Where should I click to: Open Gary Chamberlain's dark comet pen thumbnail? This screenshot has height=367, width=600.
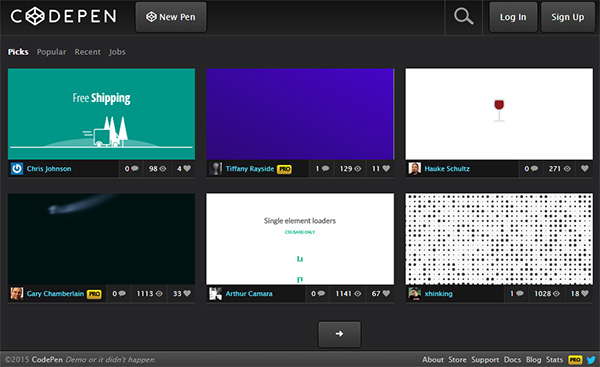101,239
